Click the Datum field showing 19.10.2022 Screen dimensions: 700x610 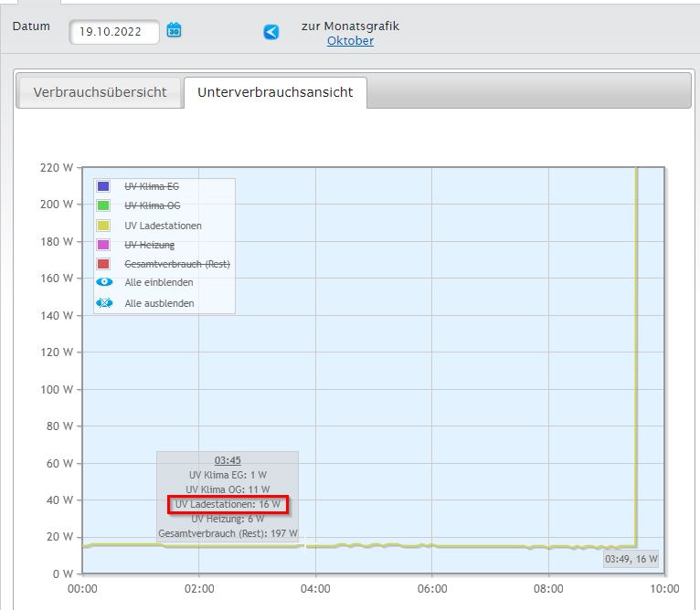tap(113, 31)
